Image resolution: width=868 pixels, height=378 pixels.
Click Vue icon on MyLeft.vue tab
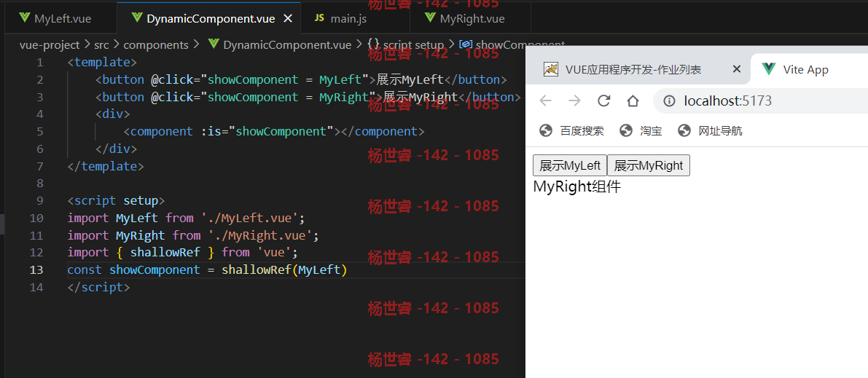point(24,18)
